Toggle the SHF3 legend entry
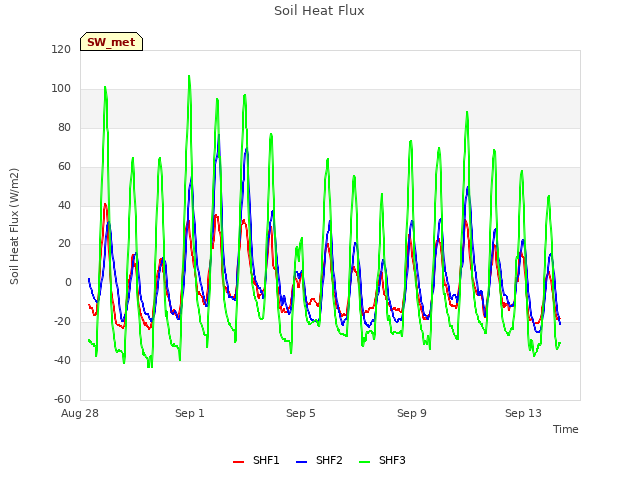640x480 pixels. tap(382, 460)
